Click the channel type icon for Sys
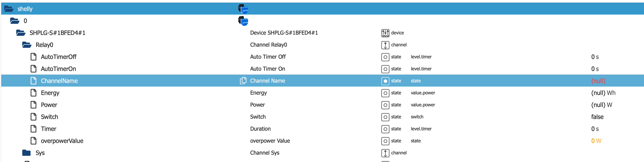 (385, 153)
